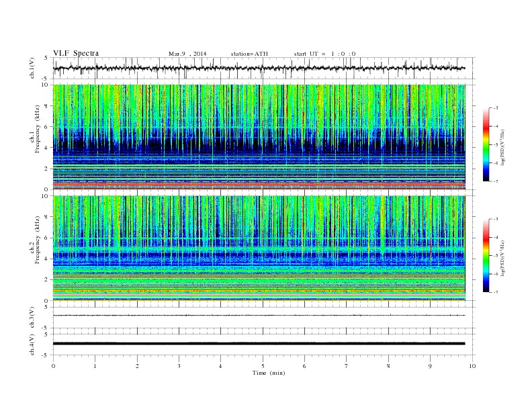Click the ch.1 spectrogram "6" kHz tick label
Image resolution: width=532 pixels, height=411 pixels.
47,127
